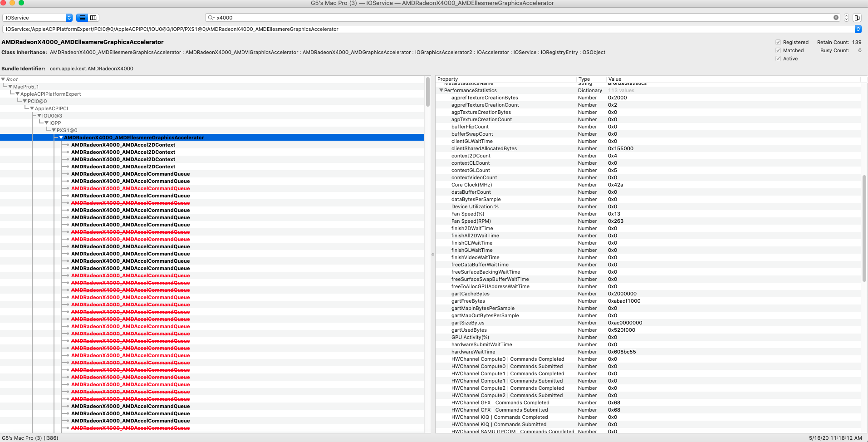This screenshot has height=442, width=868.
Task: Select the IOPP tree entry
Action: [x=55, y=123]
